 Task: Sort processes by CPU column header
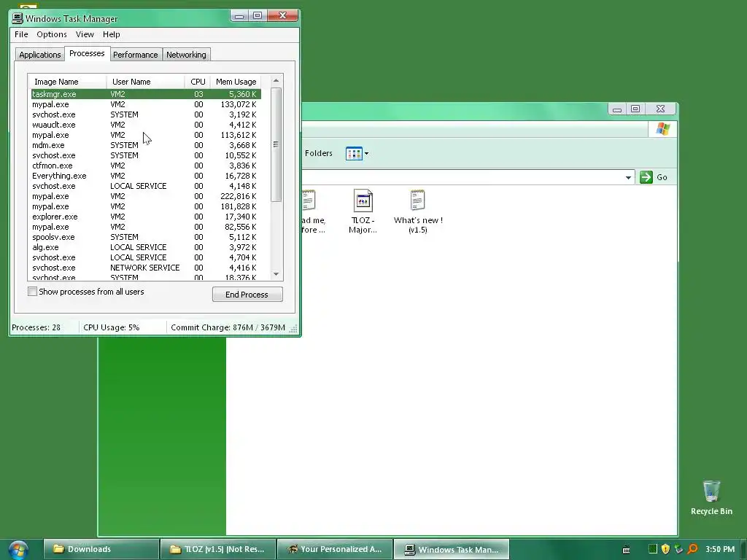pyautogui.click(x=198, y=82)
